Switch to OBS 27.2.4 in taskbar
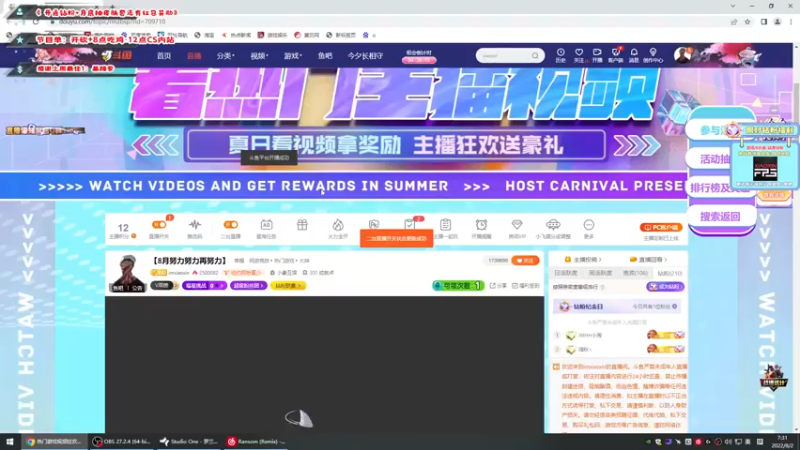Viewport: 800px width, 450px height. pyautogui.click(x=121, y=441)
